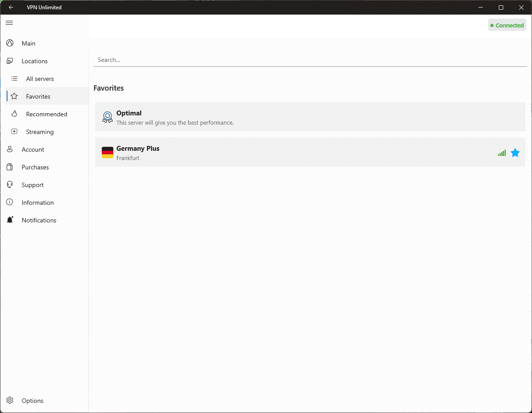Open Purchases shopping bag icon
The image size is (532, 413).
(10, 167)
